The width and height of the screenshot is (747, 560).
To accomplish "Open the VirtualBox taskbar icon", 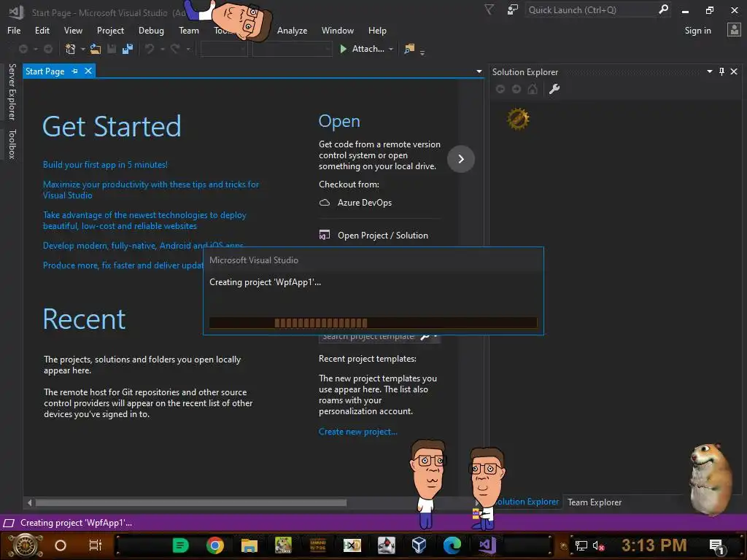I will [419, 545].
